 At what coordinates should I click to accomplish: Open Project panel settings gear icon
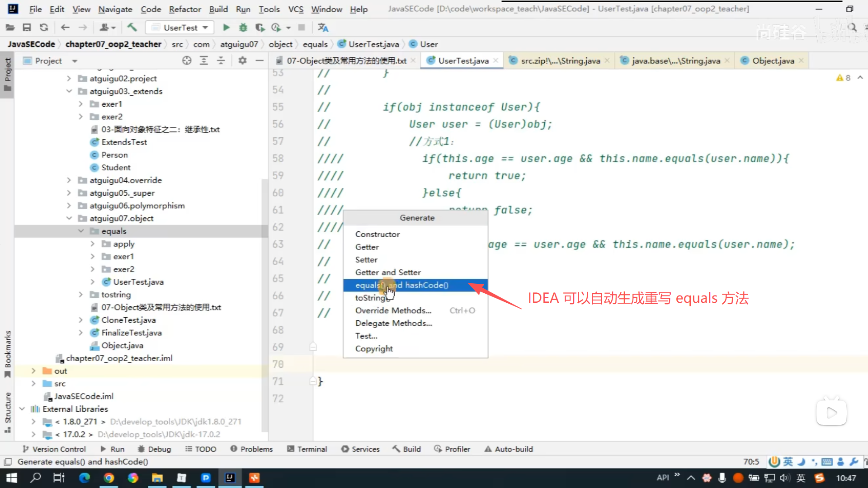point(242,61)
